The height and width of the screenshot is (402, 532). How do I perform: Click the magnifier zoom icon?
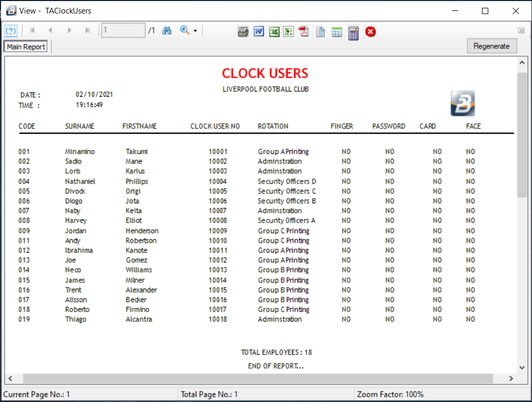pos(185,31)
